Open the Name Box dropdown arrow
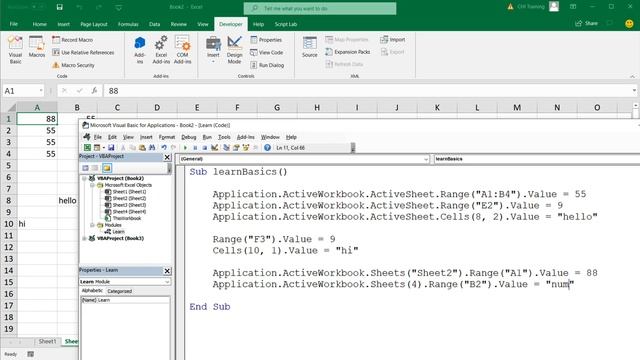Image resolution: width=640 pixels, height=360 pixels. [x=41, y=91]
